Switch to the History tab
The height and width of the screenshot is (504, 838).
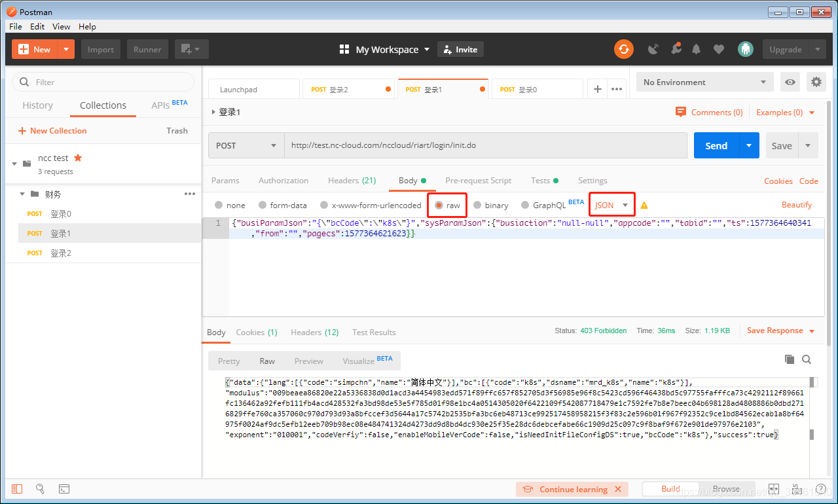coord(37,105)
